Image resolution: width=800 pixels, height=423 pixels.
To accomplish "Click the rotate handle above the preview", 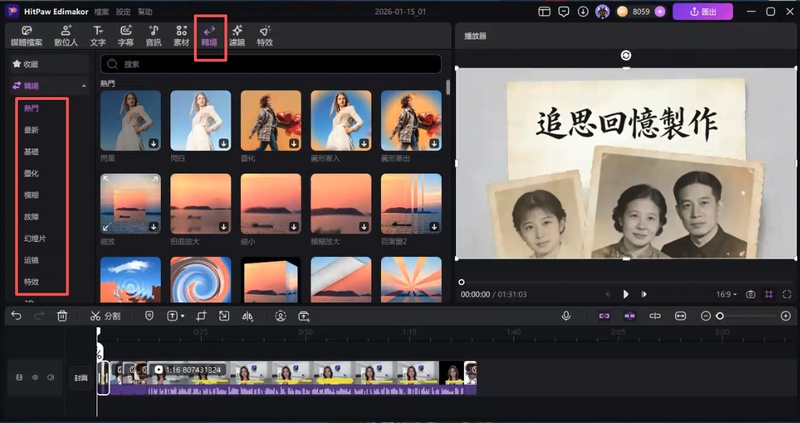I will [x=626, y=55].
